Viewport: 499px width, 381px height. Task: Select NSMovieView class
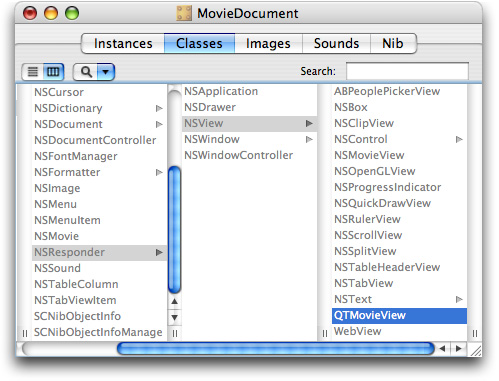(369, 155)
